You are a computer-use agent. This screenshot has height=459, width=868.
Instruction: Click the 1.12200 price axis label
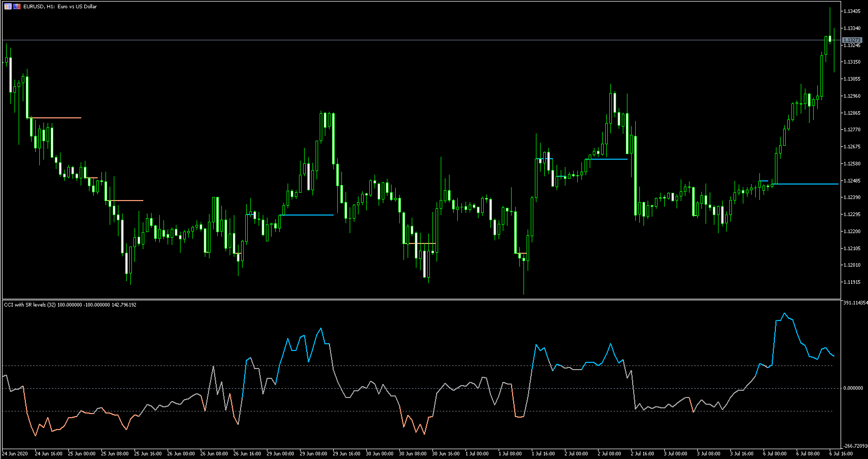[852, 232]
